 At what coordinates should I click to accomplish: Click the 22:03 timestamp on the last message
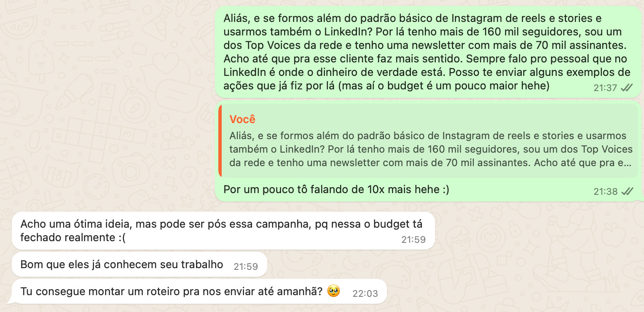pyautogui.click(x=365, y=293)
